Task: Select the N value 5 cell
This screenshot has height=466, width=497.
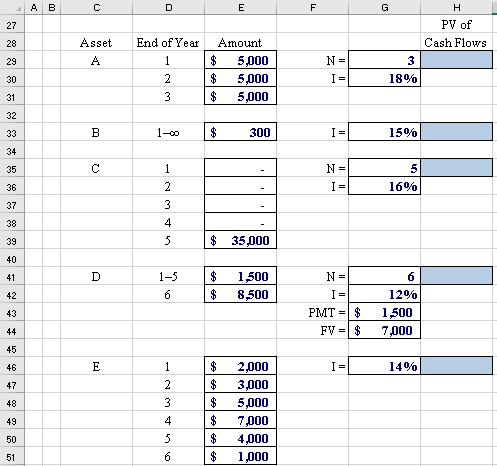Action: pyautogui.click(x=385, y=168)
